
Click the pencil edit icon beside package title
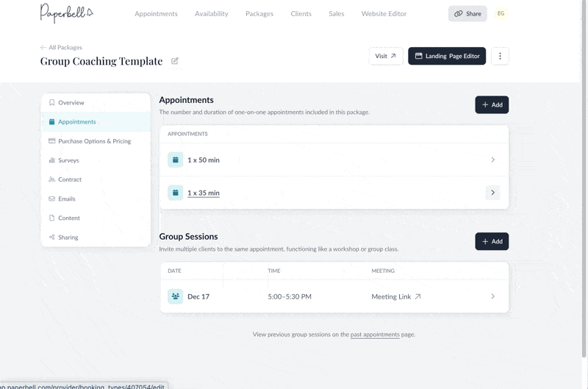[x=175, y=61]
